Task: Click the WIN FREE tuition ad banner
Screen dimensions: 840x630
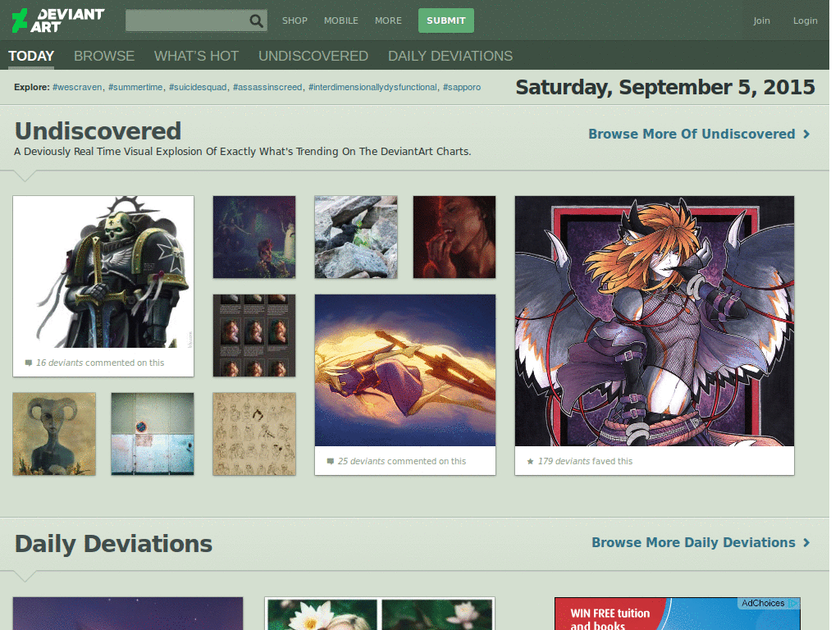Action: coord(677,614)
